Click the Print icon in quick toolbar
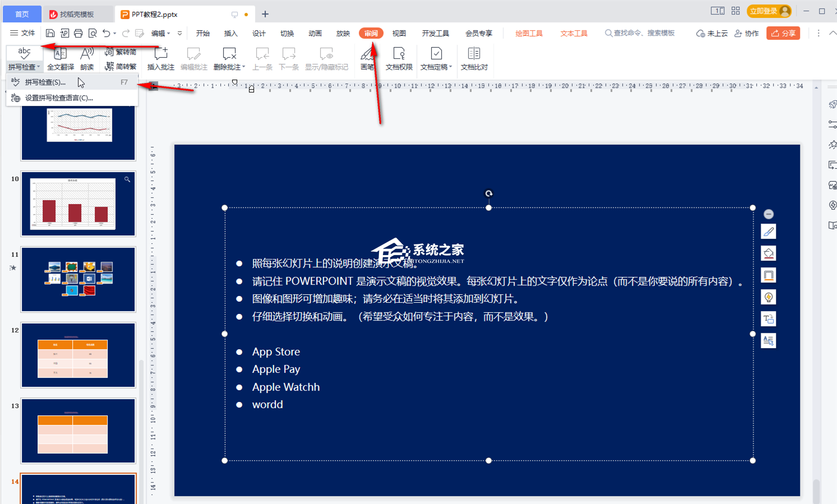Viewport: 837px width, 504px height. pyautogui.click(x=78, y=34)
